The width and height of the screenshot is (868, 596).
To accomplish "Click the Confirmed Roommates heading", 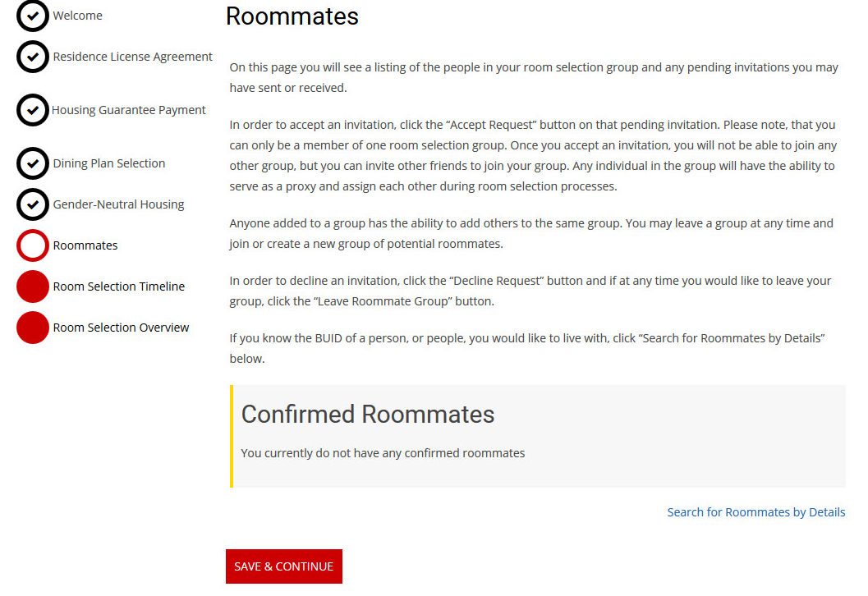I will click(368, 414).
